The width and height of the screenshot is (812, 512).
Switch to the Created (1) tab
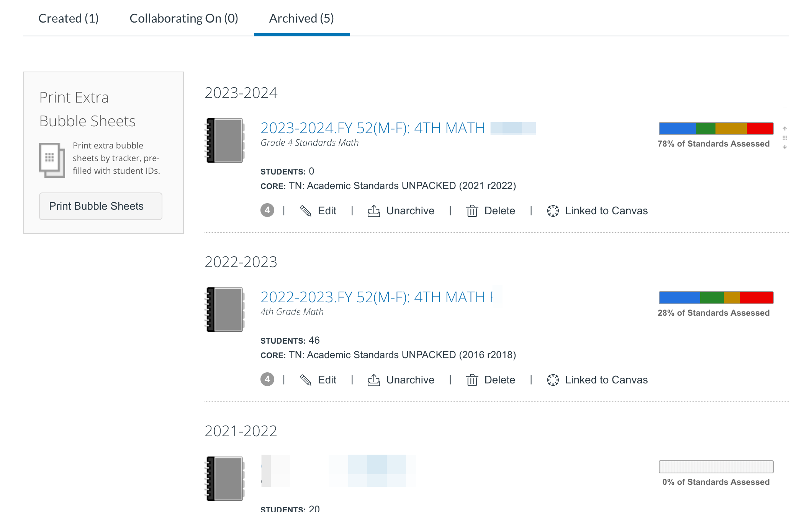point(69,18)
